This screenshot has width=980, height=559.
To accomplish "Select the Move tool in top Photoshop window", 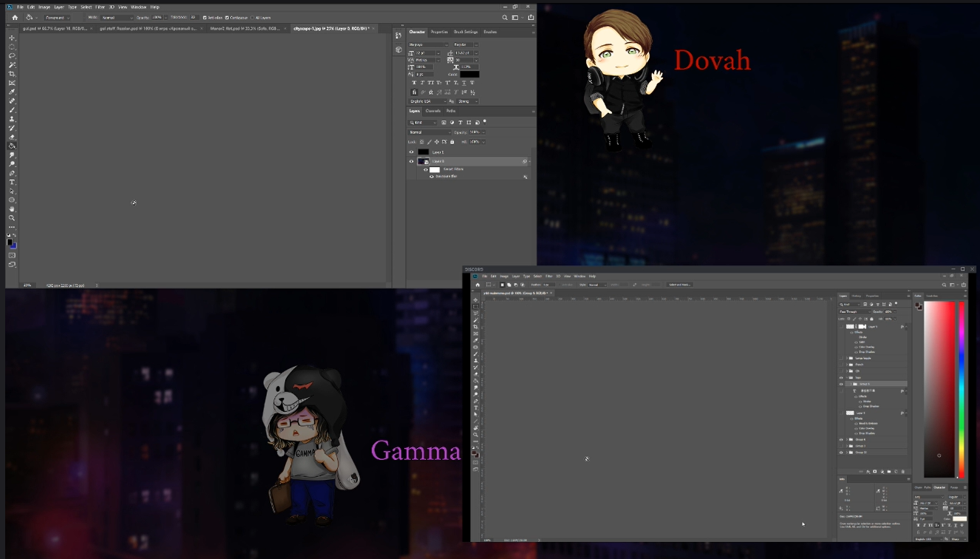I will point(12,38).
